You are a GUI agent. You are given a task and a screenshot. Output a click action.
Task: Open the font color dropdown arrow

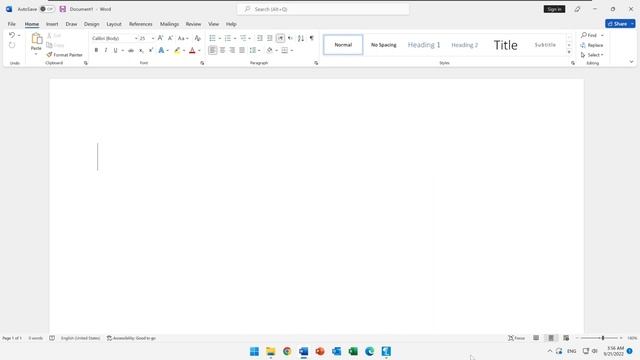199,51
